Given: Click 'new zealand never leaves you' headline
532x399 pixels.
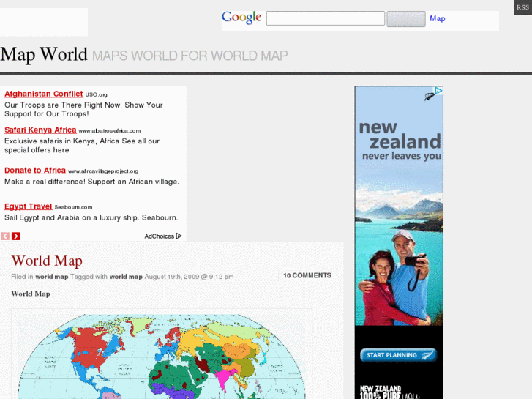Looking at the screenshot, I should click(400, 141).
